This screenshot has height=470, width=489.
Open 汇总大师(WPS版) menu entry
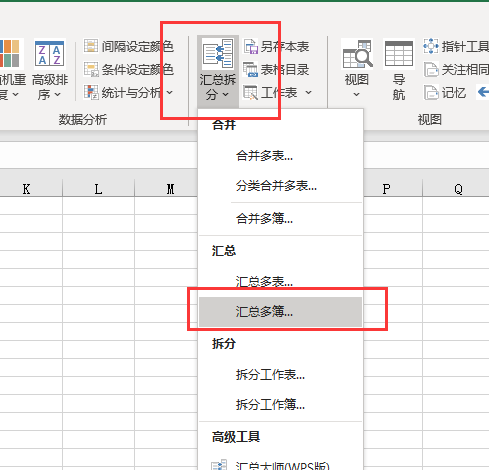coord(280,464)
